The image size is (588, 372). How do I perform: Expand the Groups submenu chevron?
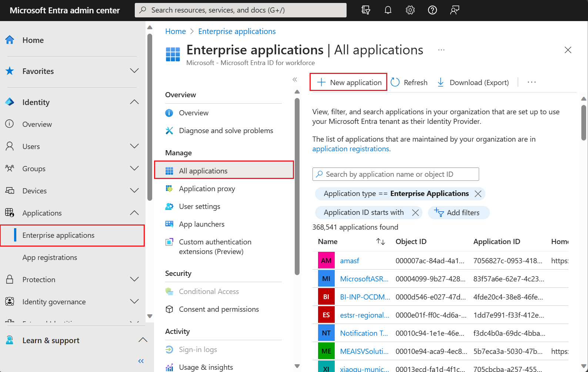point(134,168)
